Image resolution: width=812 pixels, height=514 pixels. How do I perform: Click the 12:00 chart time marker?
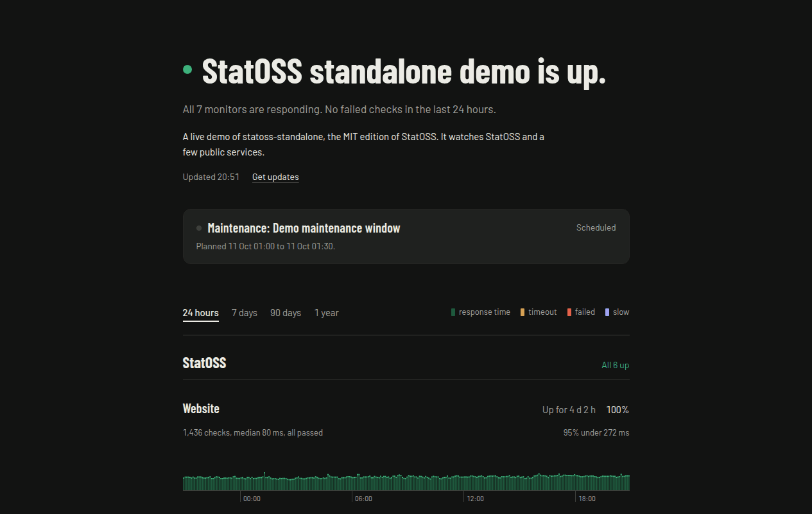click(x=475, y=499)
